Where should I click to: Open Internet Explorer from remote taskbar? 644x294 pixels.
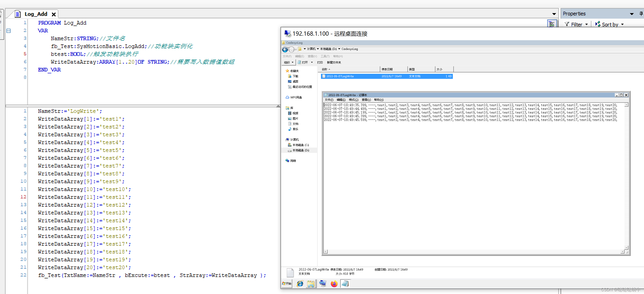(x=300, y=283)
